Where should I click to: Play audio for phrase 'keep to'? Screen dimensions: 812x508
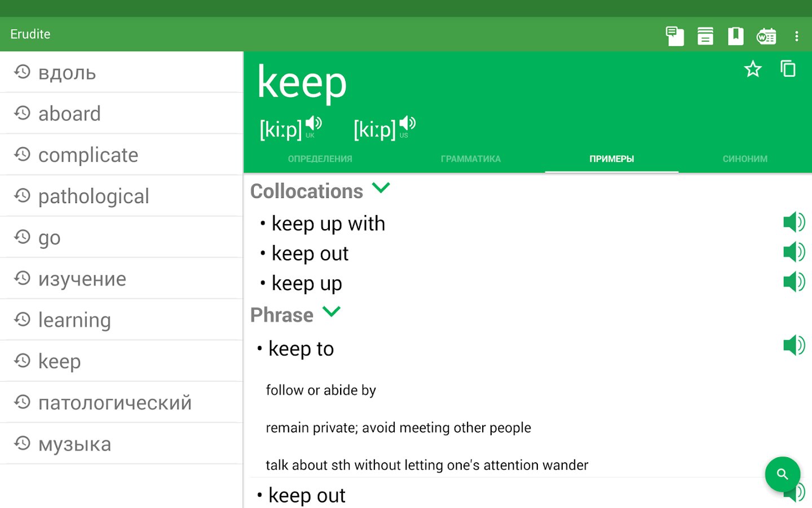[x=794, y=345]
